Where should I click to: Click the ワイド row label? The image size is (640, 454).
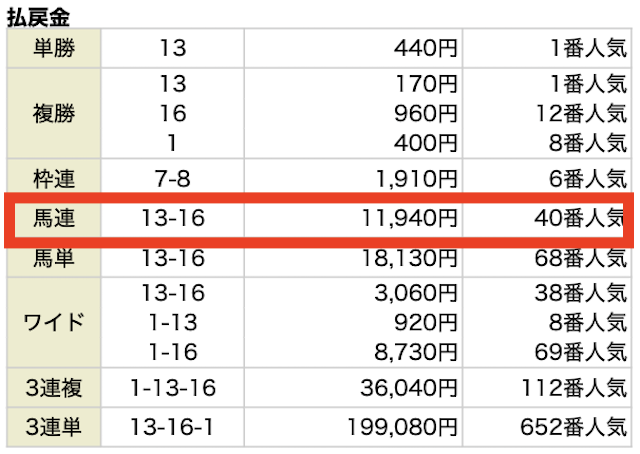point(53,324)
